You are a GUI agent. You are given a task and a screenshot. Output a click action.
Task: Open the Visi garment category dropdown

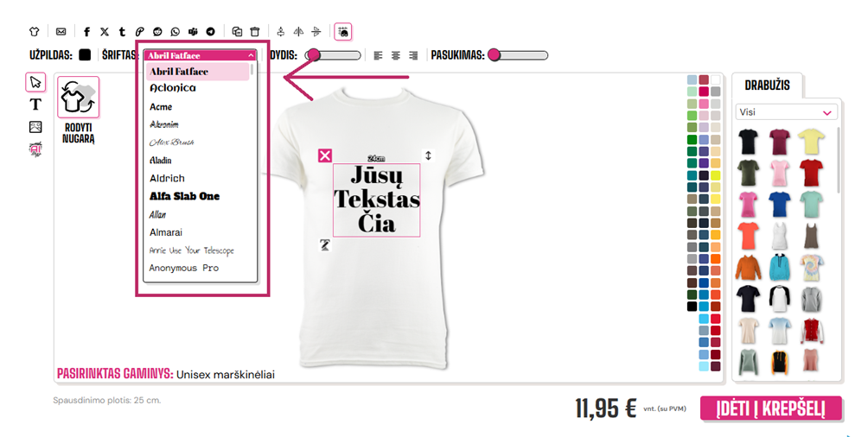pos(786,112)
